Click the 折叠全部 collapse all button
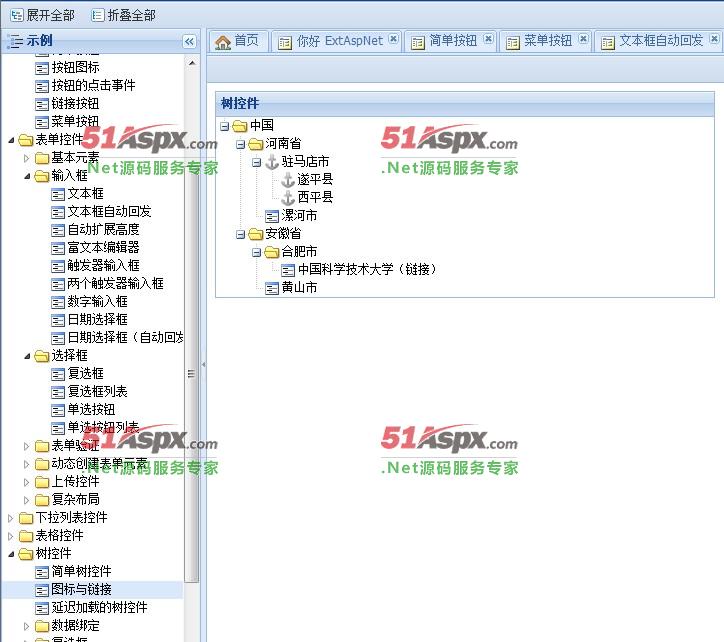This screenshot has width=724, height=642. pos(123,15)
